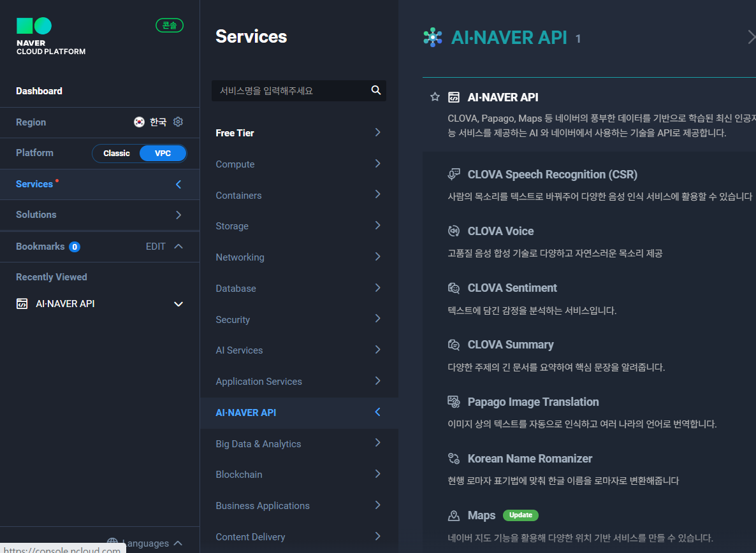Select the Containers category
This screenshot has width=756, height=553.
pyautogui.click(x=299, y=195)
